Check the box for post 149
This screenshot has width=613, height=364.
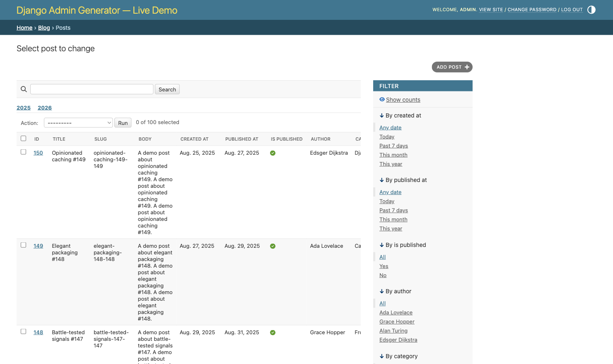pos(24,245)
